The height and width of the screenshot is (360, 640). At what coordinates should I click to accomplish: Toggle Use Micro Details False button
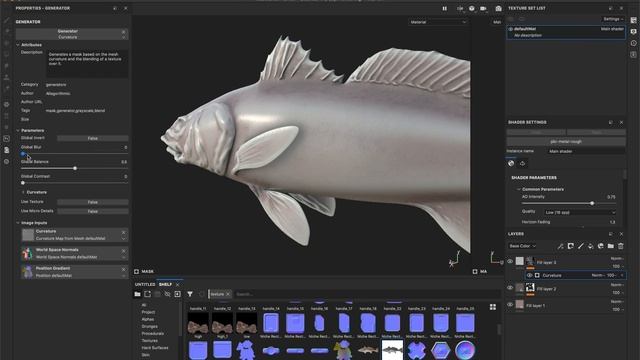click(93, 211)
